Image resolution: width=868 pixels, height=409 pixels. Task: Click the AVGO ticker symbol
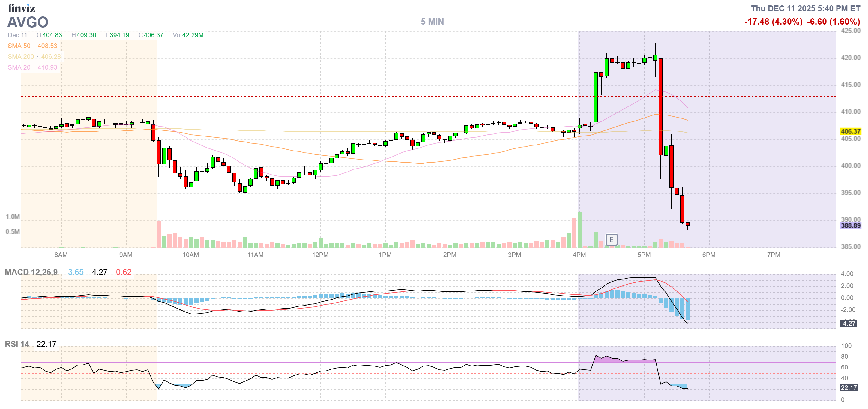28,22
